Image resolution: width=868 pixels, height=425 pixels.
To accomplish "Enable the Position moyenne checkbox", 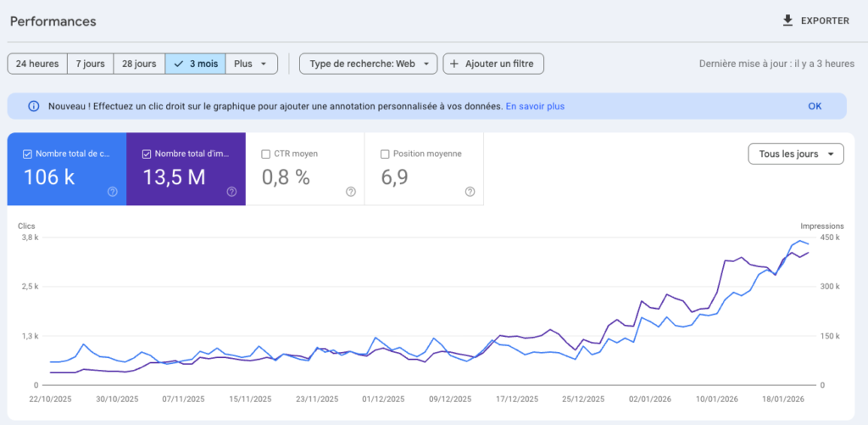I will point(385,154).
